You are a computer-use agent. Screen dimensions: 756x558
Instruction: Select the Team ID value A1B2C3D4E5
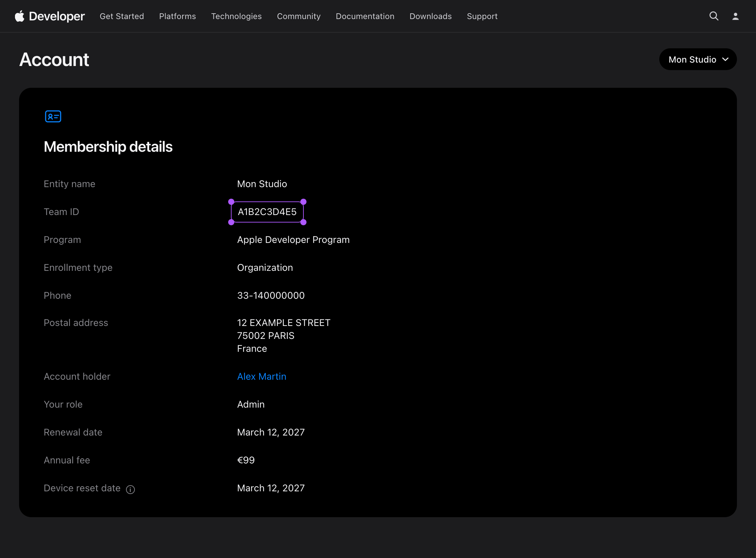coord(267,212)
